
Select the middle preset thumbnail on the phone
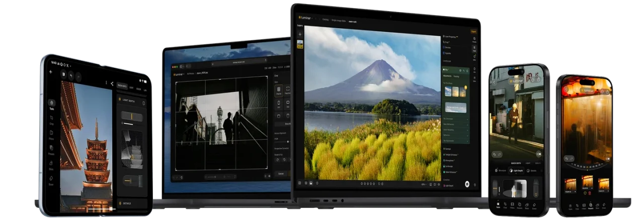(587, 182)
